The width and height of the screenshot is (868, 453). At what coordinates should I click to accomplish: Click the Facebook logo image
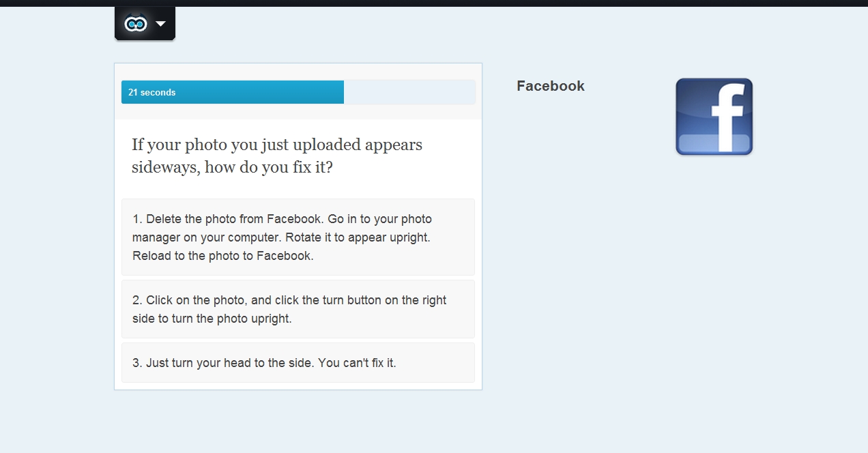coord(714,117)
